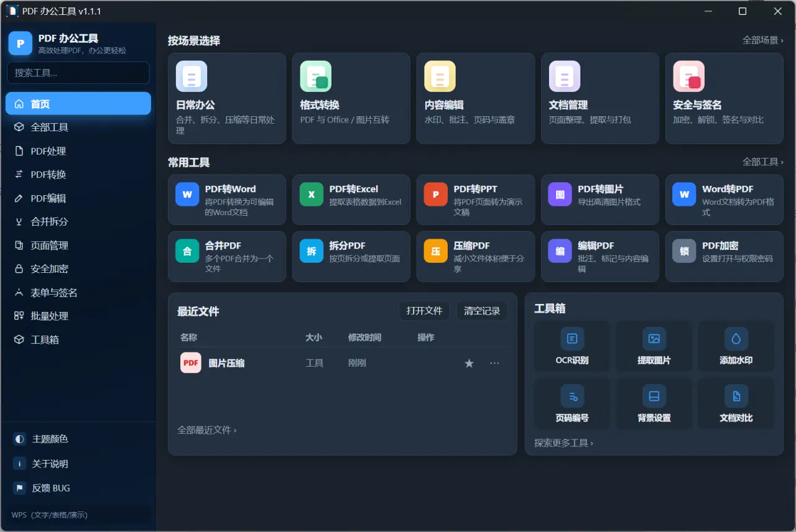This screenshot has width=796, height=532.
Task: Click the 清空记录 button
Action: (482, 311)
